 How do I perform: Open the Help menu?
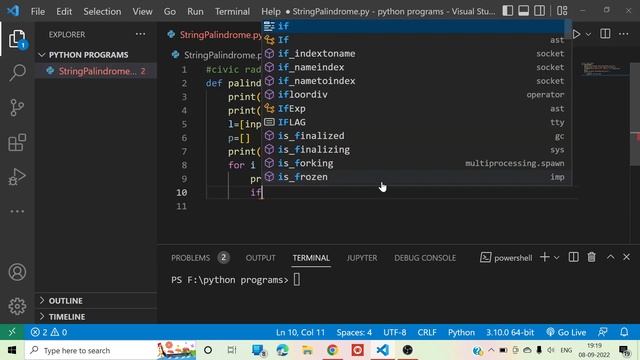pos(271,11)
